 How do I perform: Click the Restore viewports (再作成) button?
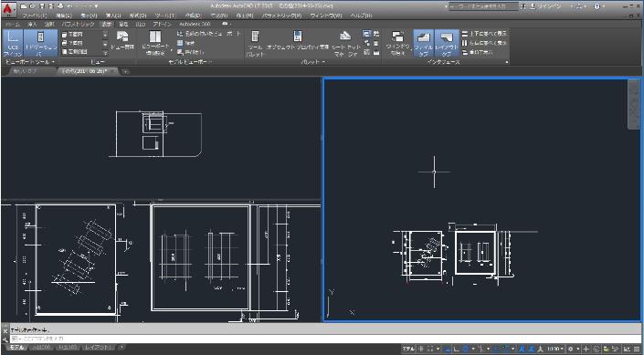coord(191,52)
